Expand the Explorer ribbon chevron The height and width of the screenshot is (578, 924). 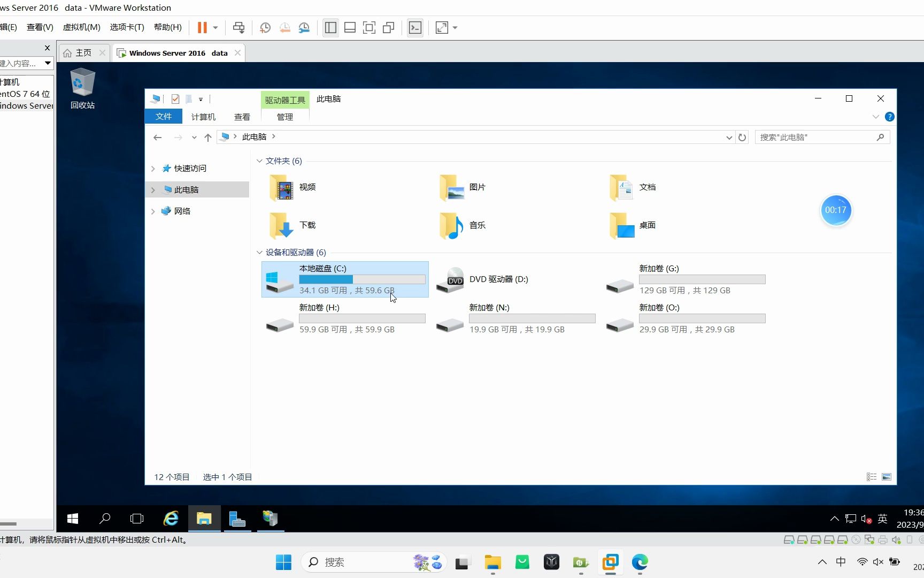coord(875,117)
